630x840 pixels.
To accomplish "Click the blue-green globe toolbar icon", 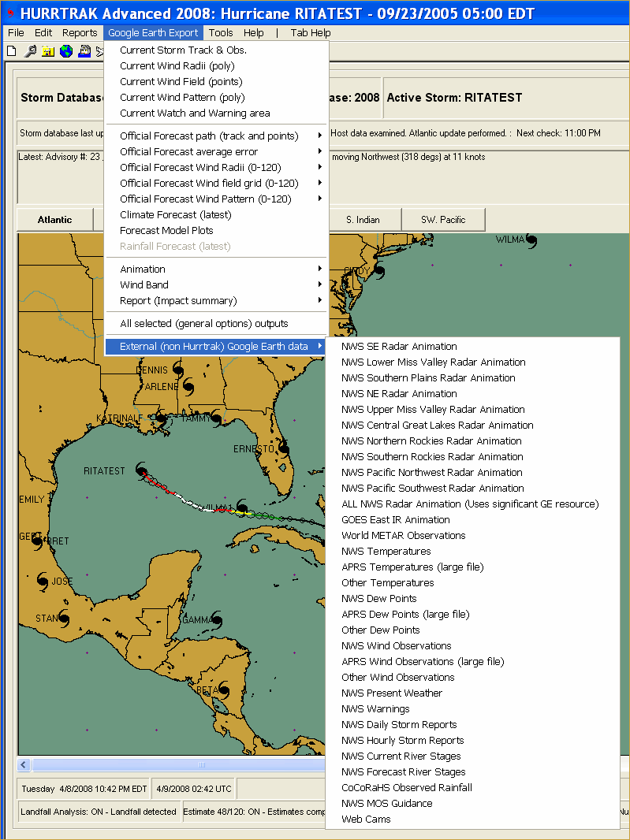I will click(66, 51).
